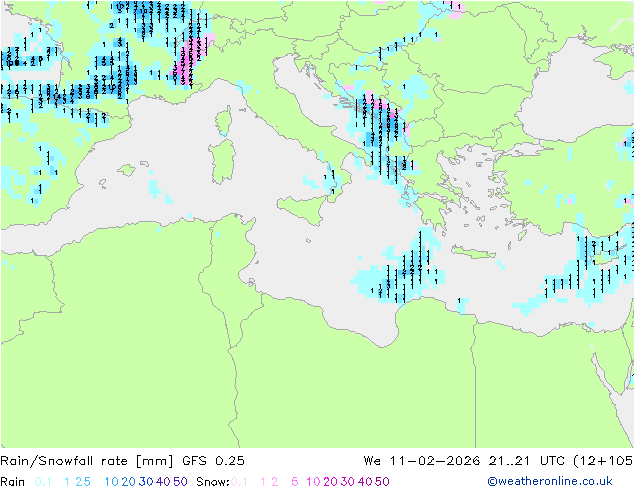
Task: Click the 'We 11-02-2026' date text
Action: pos(422,461)
